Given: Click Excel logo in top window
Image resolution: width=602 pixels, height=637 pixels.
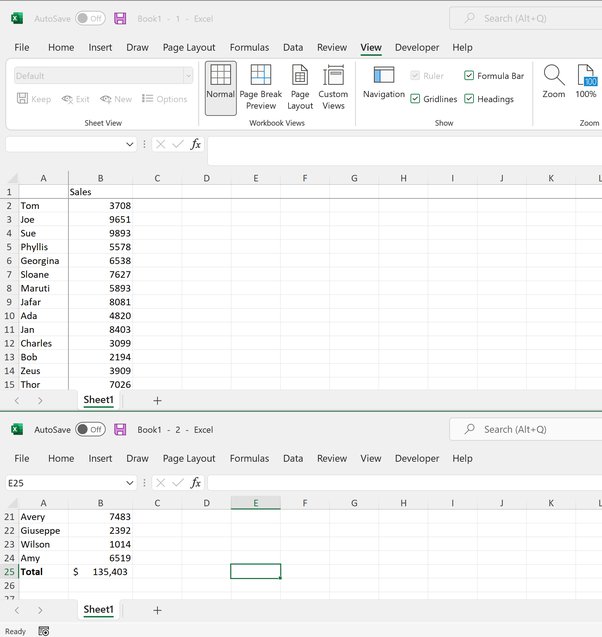Looking at the screenshot, I should tap(17, 18).
